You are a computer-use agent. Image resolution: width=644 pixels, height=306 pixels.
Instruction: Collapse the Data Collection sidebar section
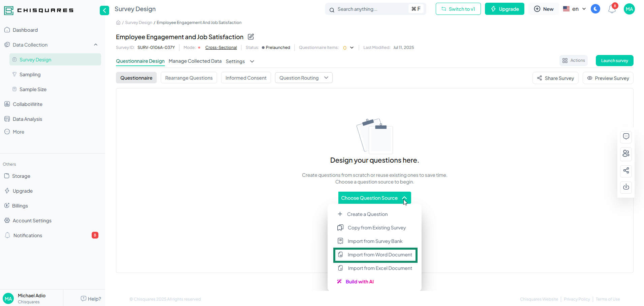[96, 45]
